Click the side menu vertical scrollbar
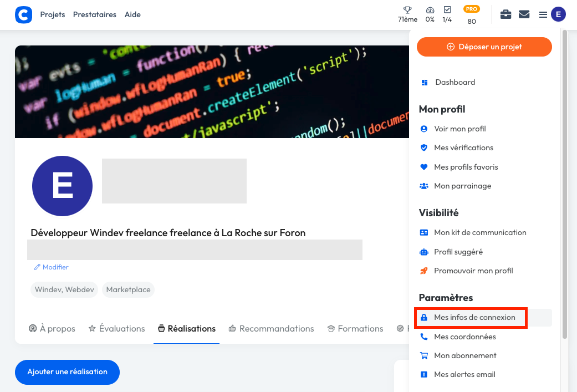The width and height of the screenshot is (577, 392). click(x=565, y=183)
